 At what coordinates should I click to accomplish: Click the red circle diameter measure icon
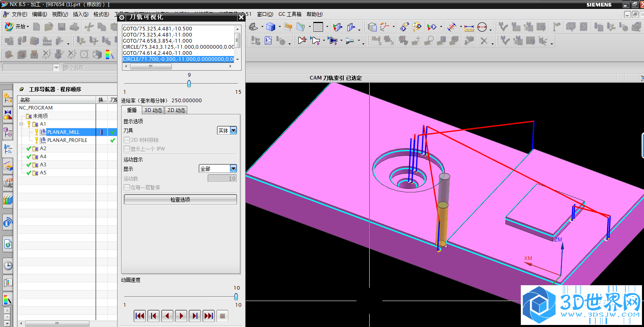(482, 27)
